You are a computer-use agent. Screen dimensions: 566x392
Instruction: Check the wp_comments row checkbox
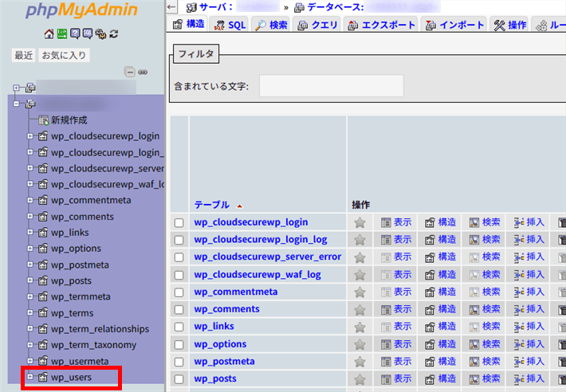coord(179,309)
